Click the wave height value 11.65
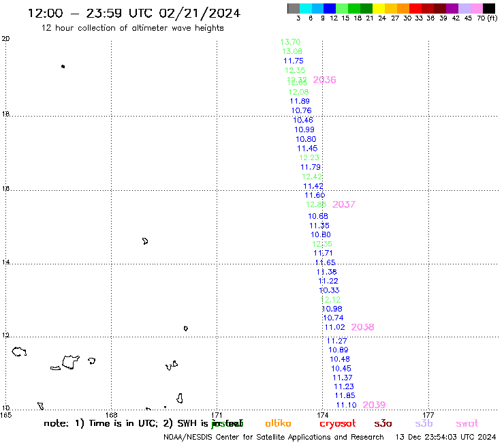This screenshot has width=504, height=443. [326, 262]
